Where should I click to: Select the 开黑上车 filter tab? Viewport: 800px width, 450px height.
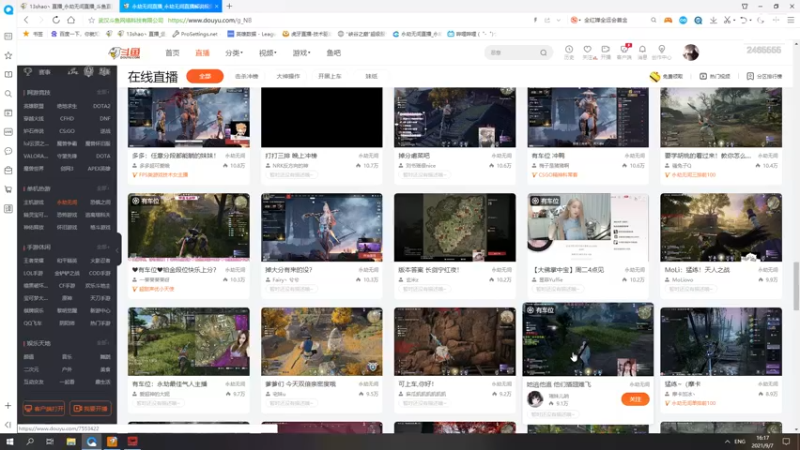[x=330, y=76]
